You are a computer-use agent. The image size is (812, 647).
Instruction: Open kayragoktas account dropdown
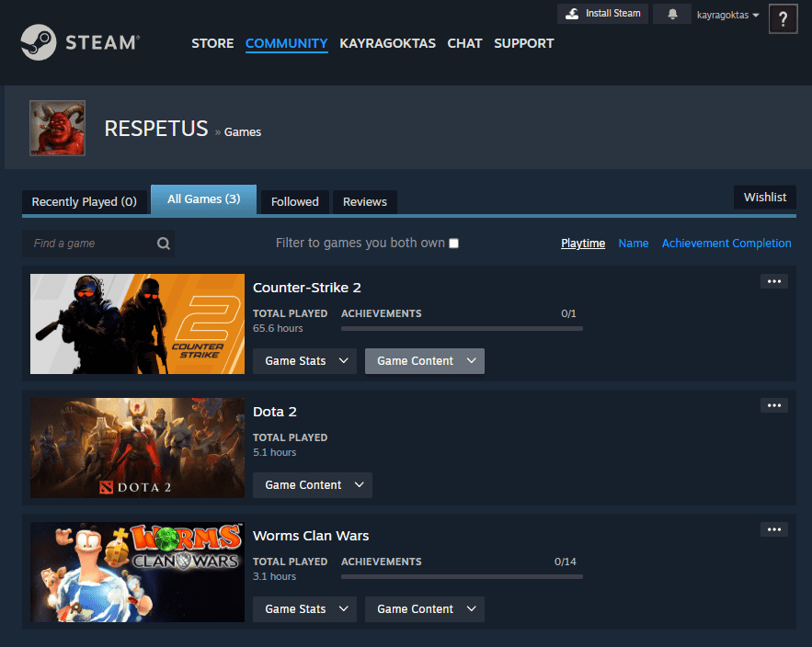click(727, 16)
